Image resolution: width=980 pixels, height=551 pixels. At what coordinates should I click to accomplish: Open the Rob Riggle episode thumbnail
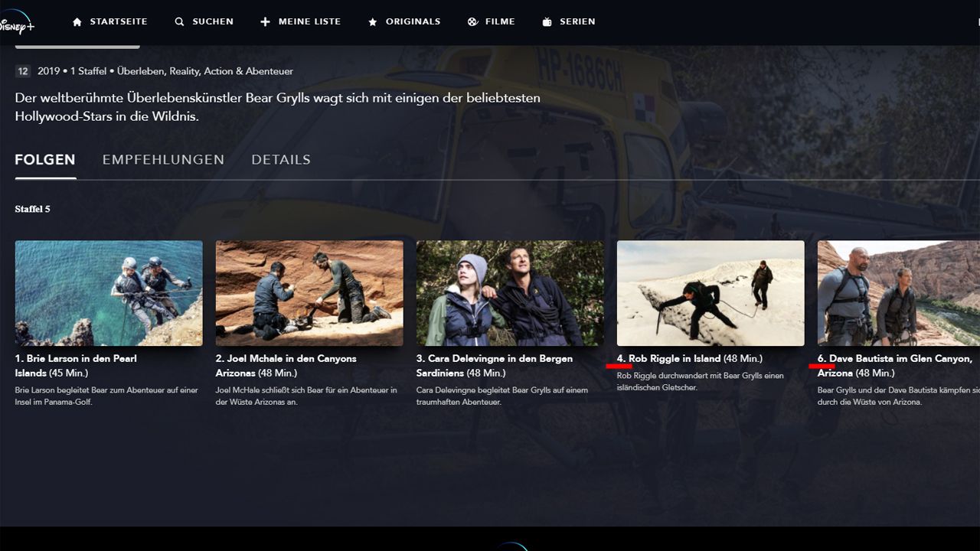point(710,293)
